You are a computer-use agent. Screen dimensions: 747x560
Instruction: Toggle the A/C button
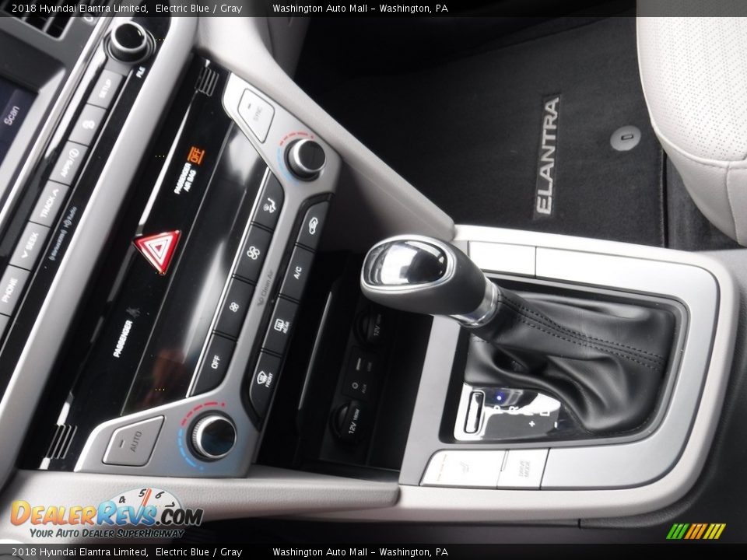click(x=297, y=272)
